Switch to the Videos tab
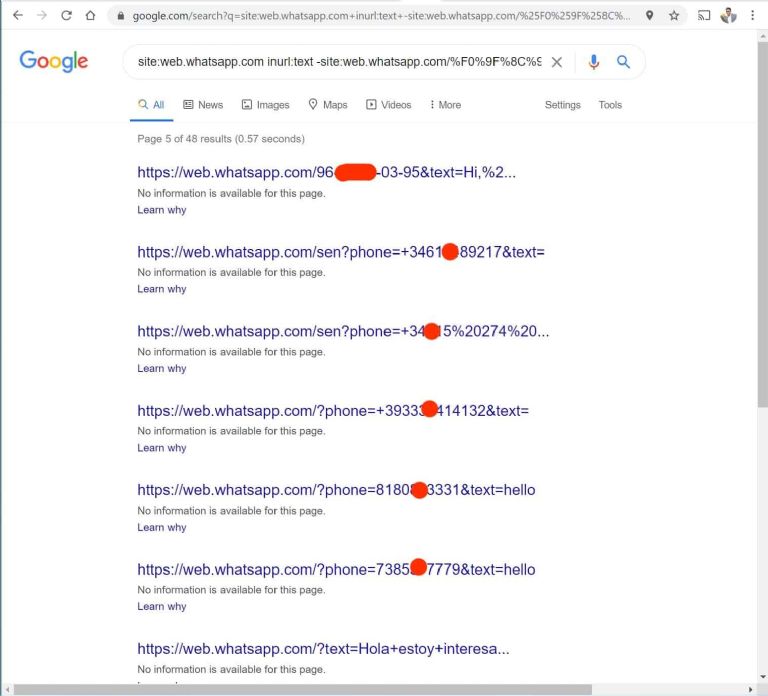Image resolution: width=768 pixels, height=696 pixels. (x=388, y=105)
